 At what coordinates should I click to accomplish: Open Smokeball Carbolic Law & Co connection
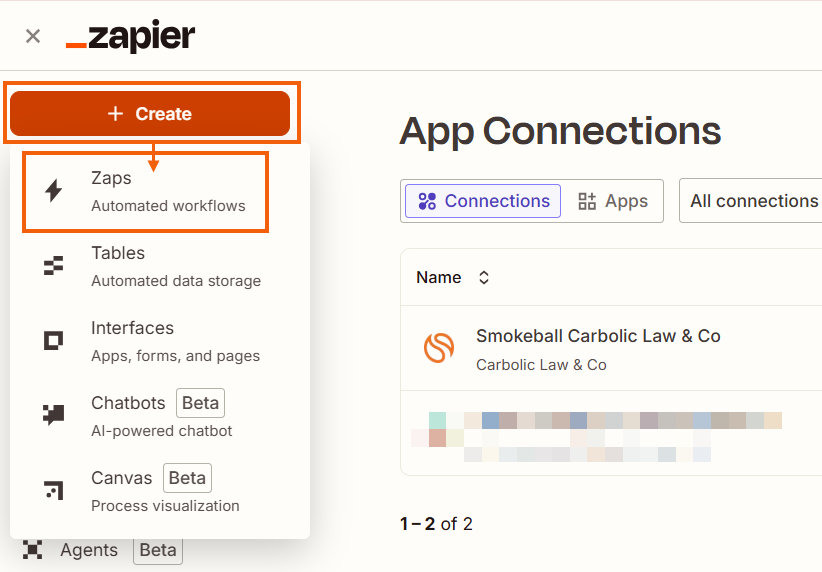pyautogui.click(x=611, y=348)
